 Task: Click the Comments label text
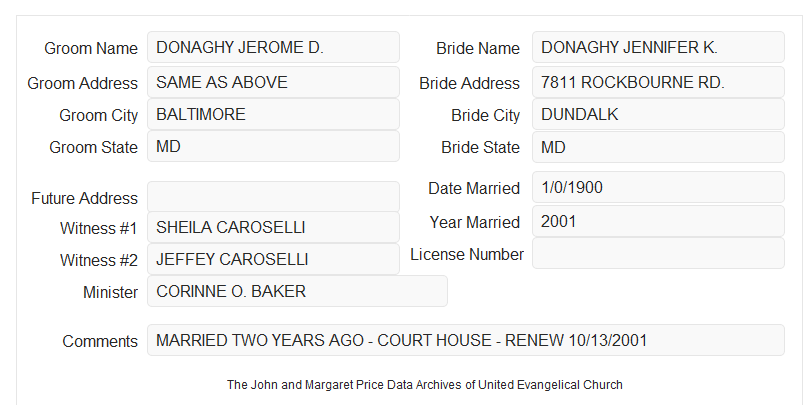click(100, 341)
